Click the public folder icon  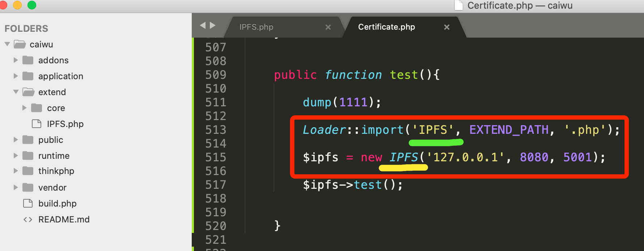28,140
